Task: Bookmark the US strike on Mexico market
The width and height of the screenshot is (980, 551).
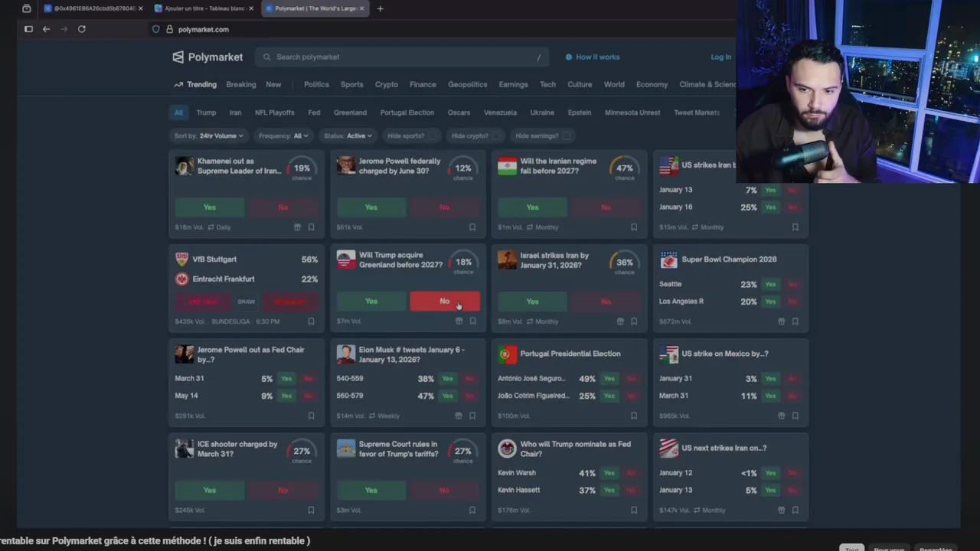Action: 795,416
